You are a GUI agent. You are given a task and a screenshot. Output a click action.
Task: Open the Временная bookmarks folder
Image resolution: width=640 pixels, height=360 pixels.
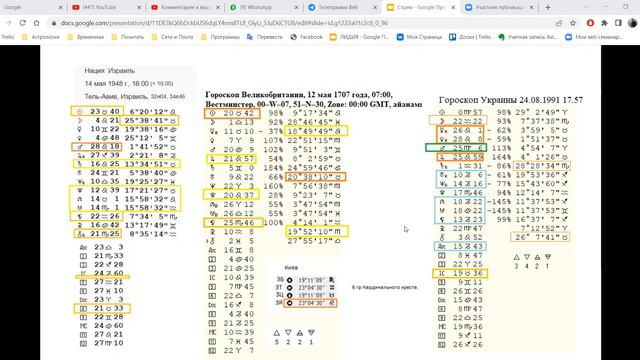[x=86, y=37]
